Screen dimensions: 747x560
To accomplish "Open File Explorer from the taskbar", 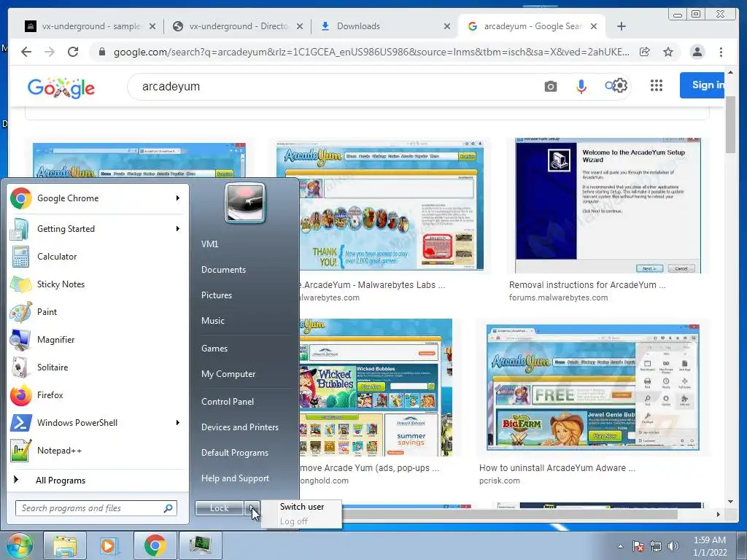I will (64, 545).
